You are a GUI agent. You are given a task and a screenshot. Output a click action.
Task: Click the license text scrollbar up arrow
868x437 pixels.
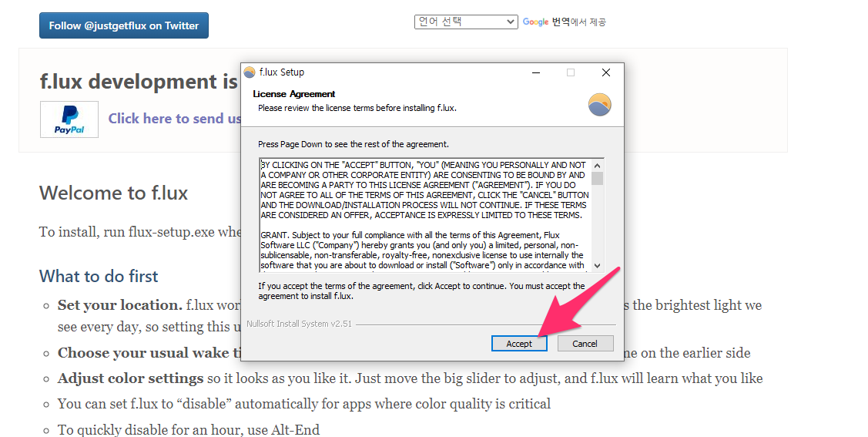(598, 165)
